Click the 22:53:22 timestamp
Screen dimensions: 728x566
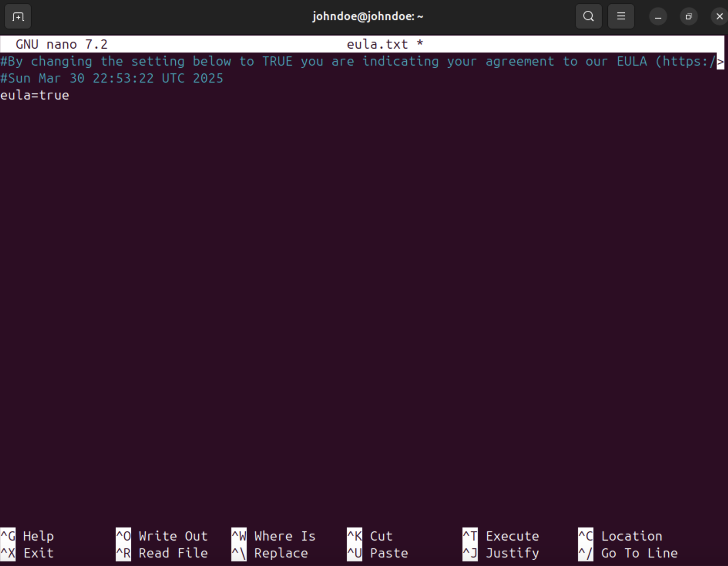[x=123, y=78]
